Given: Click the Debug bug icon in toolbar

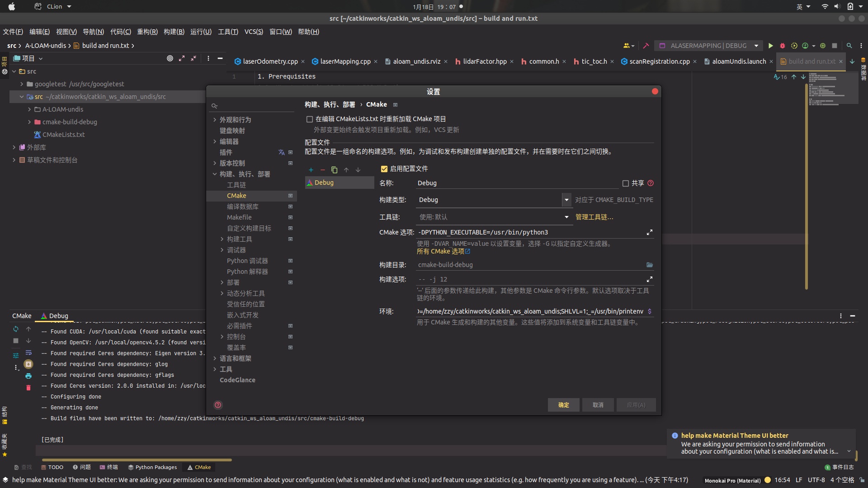Looking at the screenshot, I should click(x=782, y=46).
